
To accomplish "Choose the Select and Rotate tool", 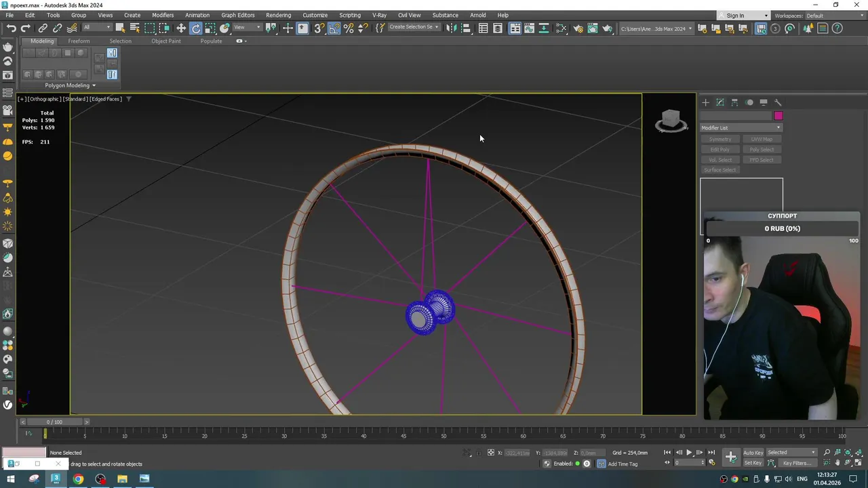I will [x=196, y=28].
